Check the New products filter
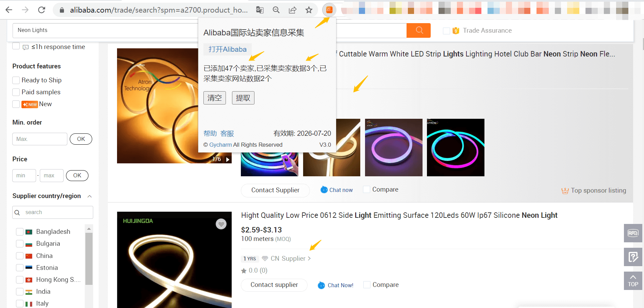 (x=16, y=104)
